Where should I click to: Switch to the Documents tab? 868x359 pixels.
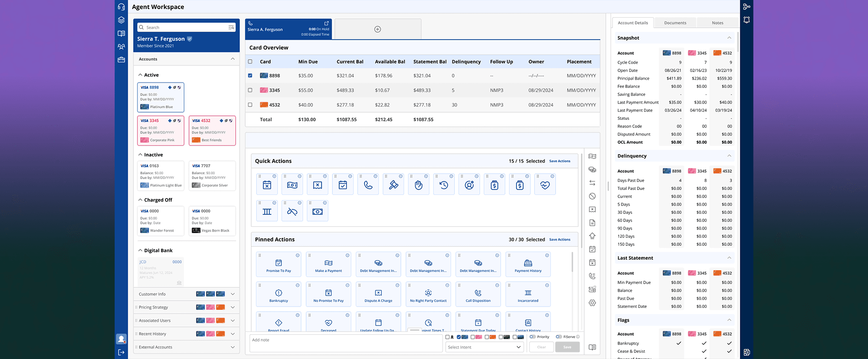675,23
